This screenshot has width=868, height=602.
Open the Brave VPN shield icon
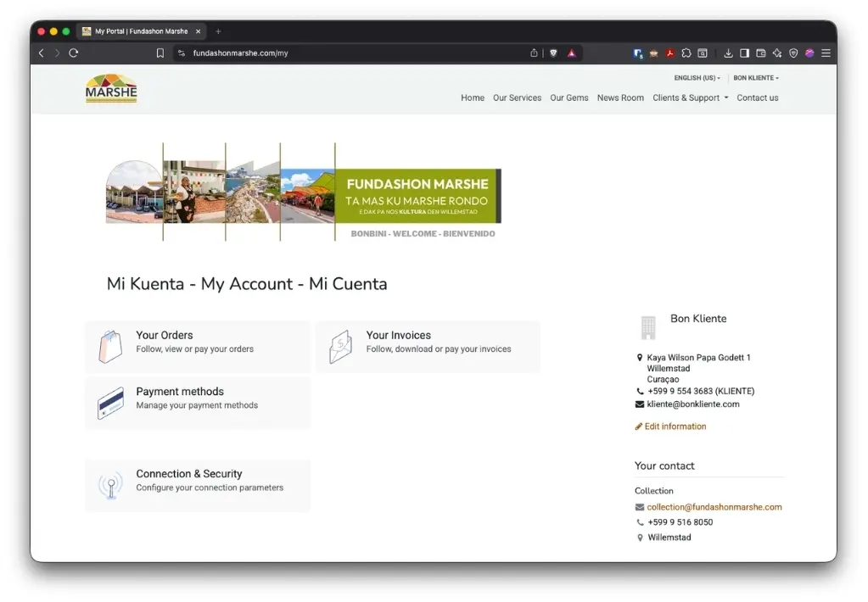click(793, 53)
